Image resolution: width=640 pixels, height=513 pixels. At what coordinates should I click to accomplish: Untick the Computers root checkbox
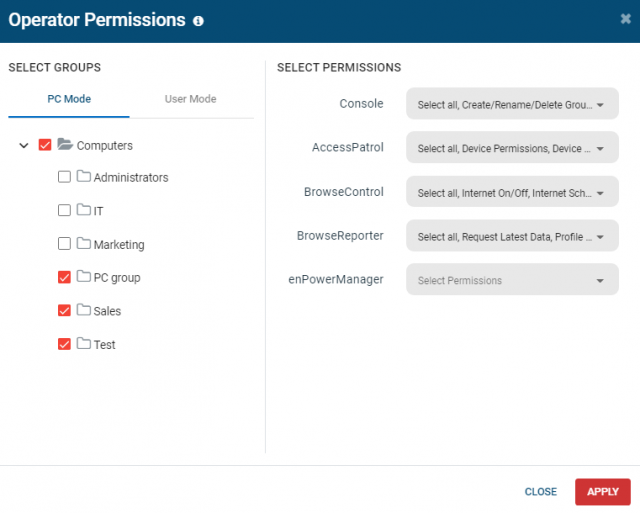click(x=45, y=145)
